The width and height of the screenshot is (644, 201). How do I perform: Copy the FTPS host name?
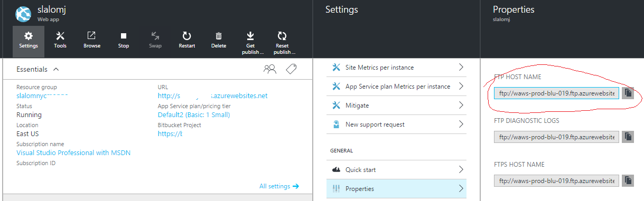[628, 180]
